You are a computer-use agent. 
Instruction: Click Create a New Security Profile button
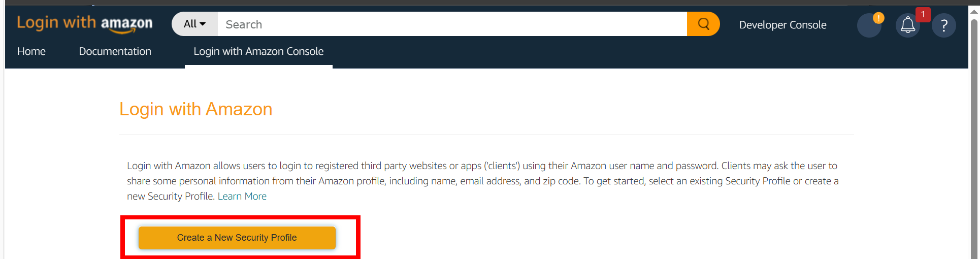coord(237,238)
